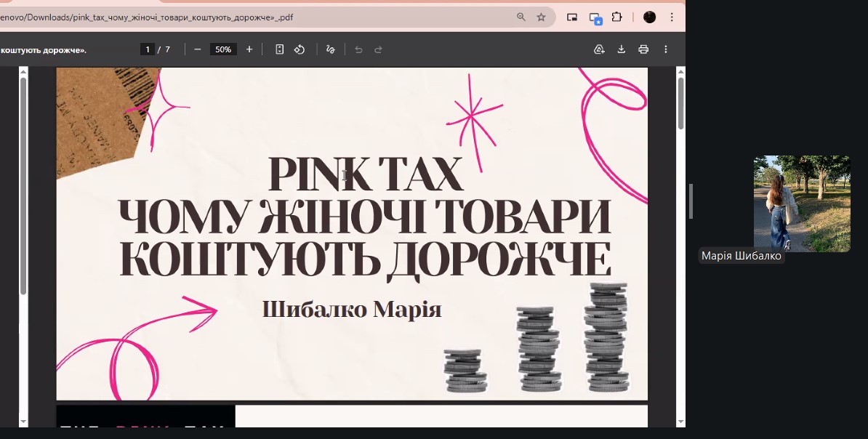Open the annotation draw tool
Image resolution: width=868 pixels, height=439 pixels.
[x=331, y=49]
